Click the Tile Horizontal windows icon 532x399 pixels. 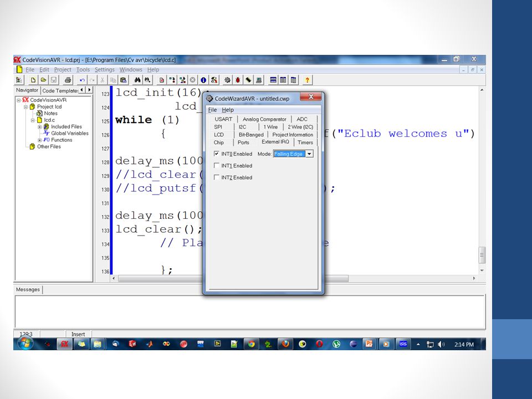pyautogui.click(x=273, y=80)
